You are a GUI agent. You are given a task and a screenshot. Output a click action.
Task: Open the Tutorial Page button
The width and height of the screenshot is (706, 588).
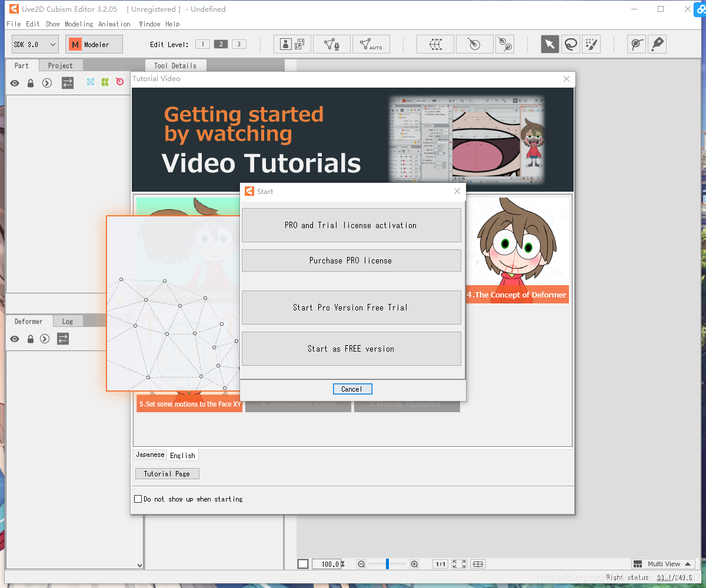[x=167, y=473]
